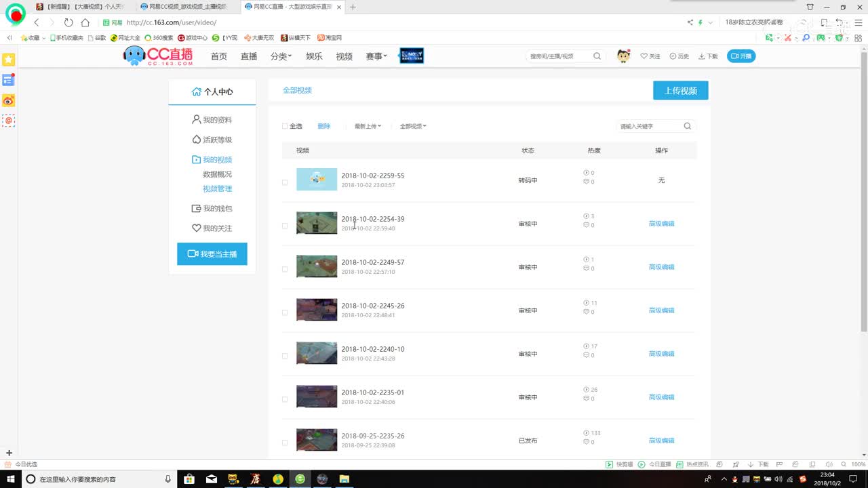The height and width of the screenshot is (488, 868).
Task: Open the blue news sidebar icon
Action: [8, 80]
